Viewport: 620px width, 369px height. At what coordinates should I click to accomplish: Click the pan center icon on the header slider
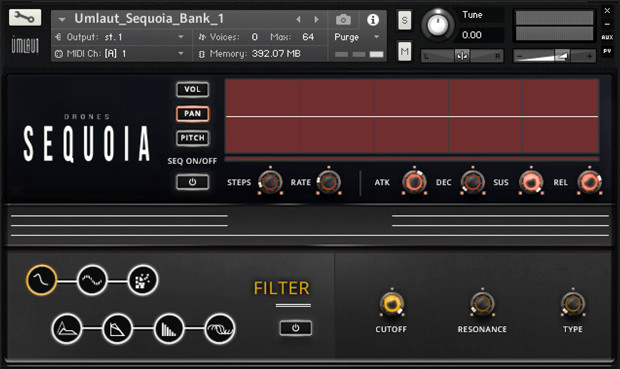(x=461, y=56)
